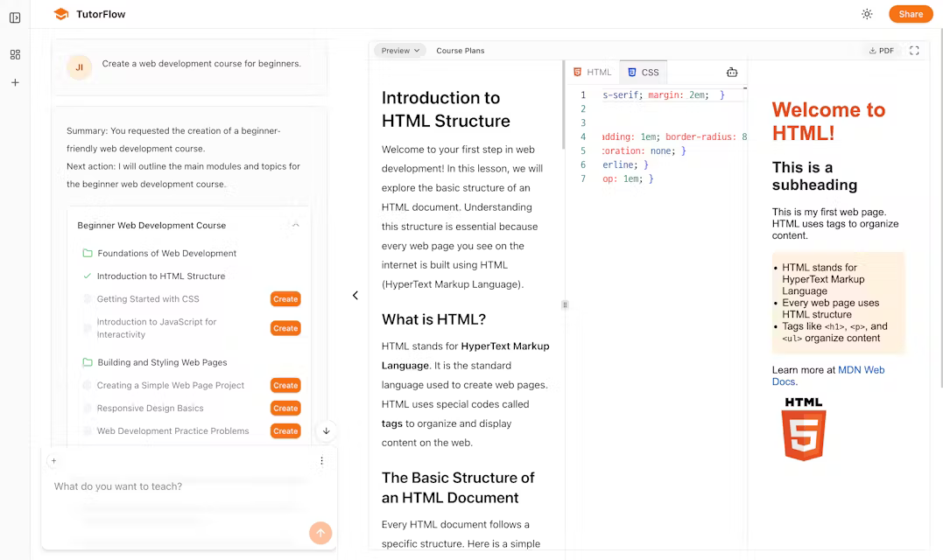Collapse lesson panel with left chevron
The width and height of the screenshot is (943, 560).
click(355, 296)
